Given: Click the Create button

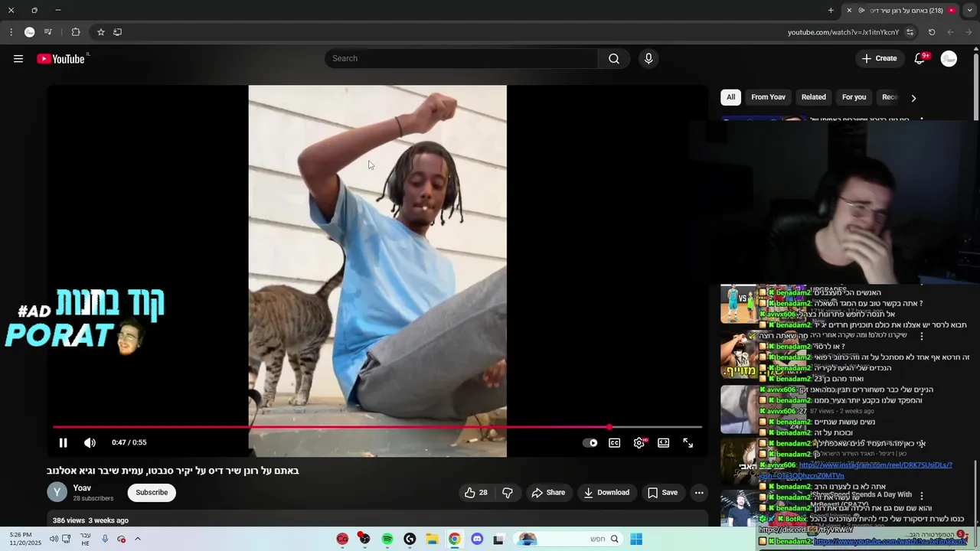Looking at the screenshot, I should coord(879,59).
